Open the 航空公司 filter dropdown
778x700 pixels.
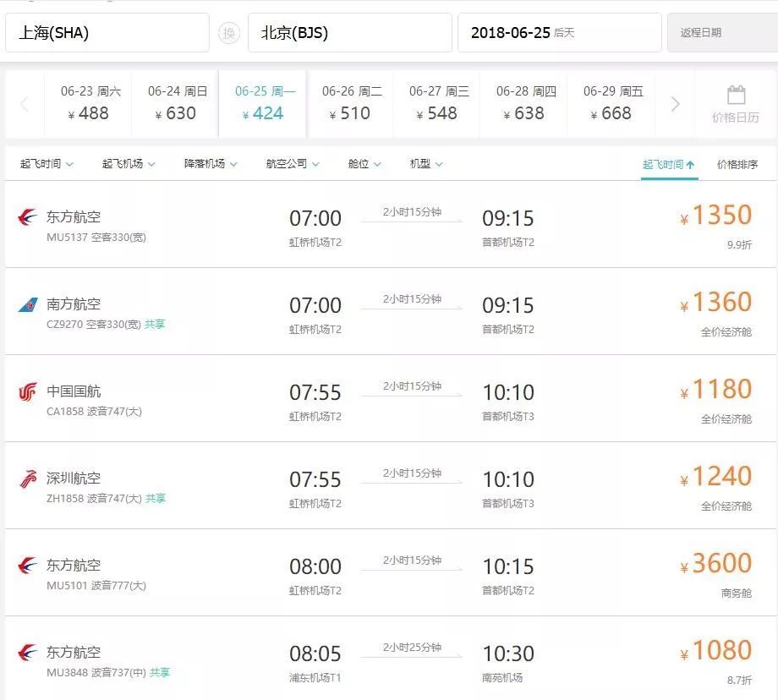[x=292, y=164]
